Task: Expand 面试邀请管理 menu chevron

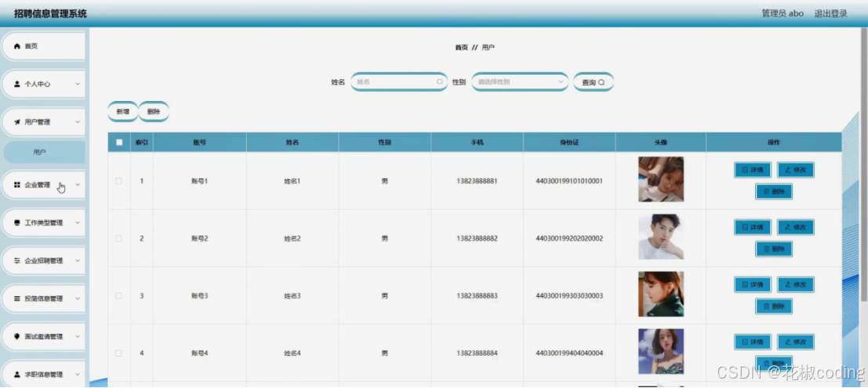Action: coord(78,336)
